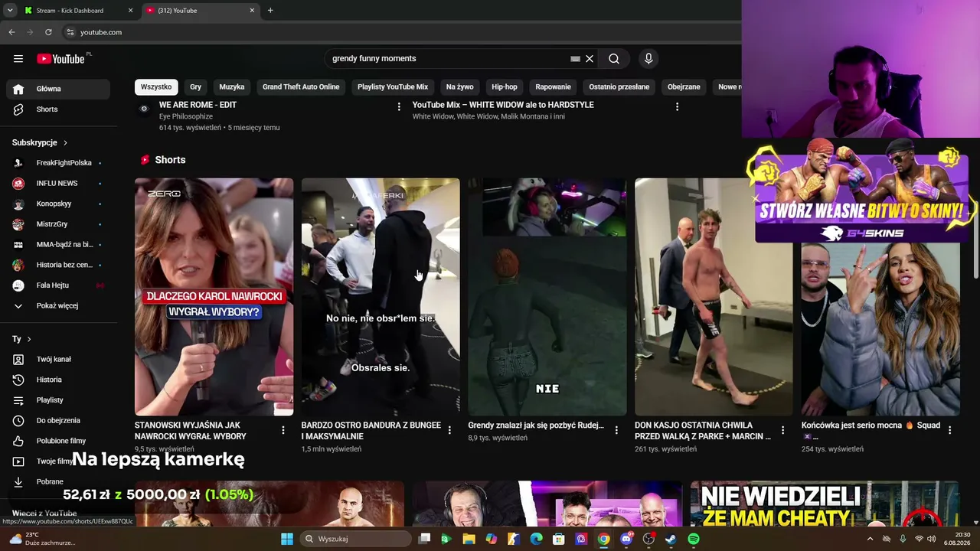The width and height of the screenshot is (980, 551).
Task: Open FreakFightPolska subscription channel
Action: pyautogui.click(x=58, y=163)
